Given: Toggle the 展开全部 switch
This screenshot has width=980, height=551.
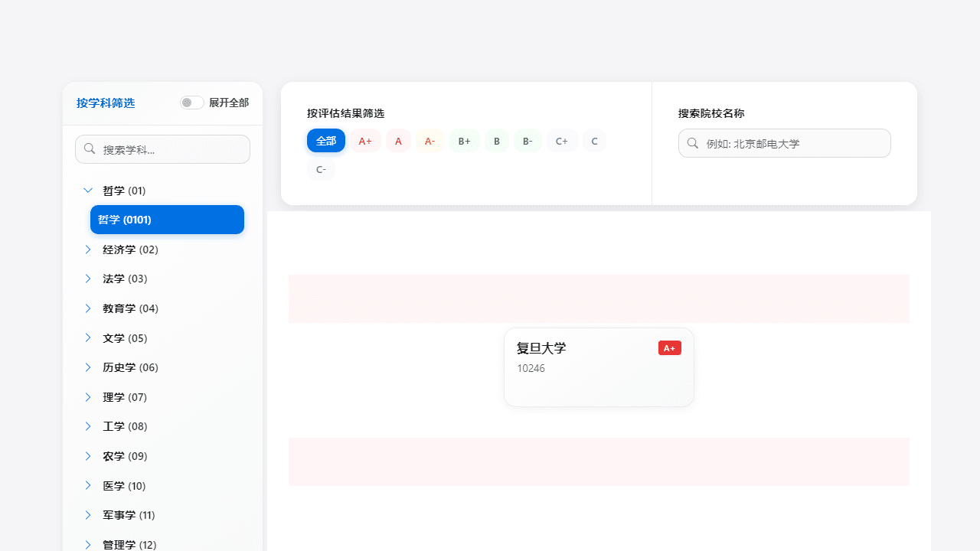Looking at the screenshot, I should pyautogui.click(x=192, y=103).
